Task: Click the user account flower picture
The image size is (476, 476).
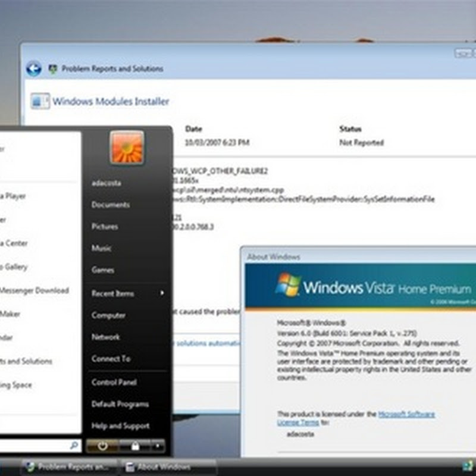Action: pyautogui.click(x=127, y=148)
